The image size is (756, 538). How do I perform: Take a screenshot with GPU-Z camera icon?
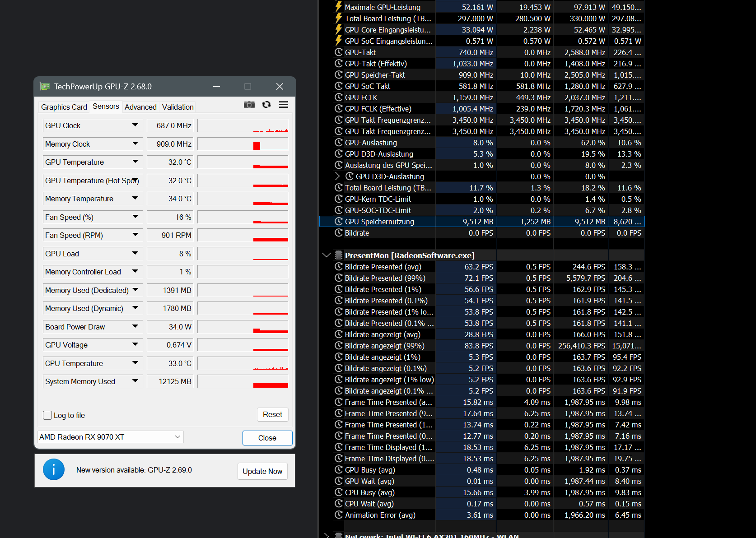[249, 105]
